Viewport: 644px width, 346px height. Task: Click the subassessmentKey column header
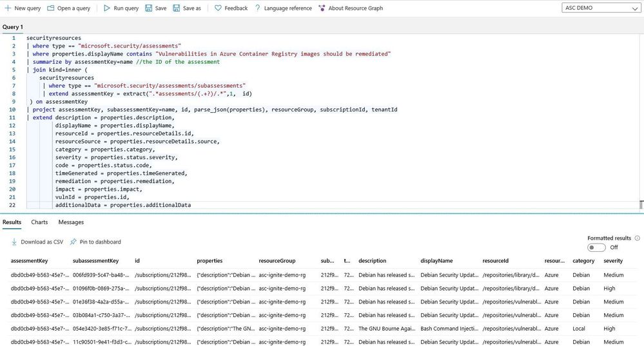pos(95,261)
